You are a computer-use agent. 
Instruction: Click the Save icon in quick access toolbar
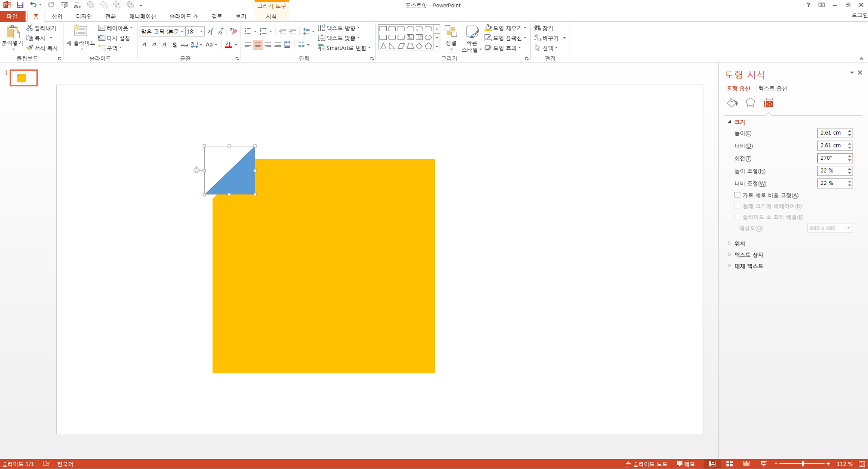click(20, 5)
